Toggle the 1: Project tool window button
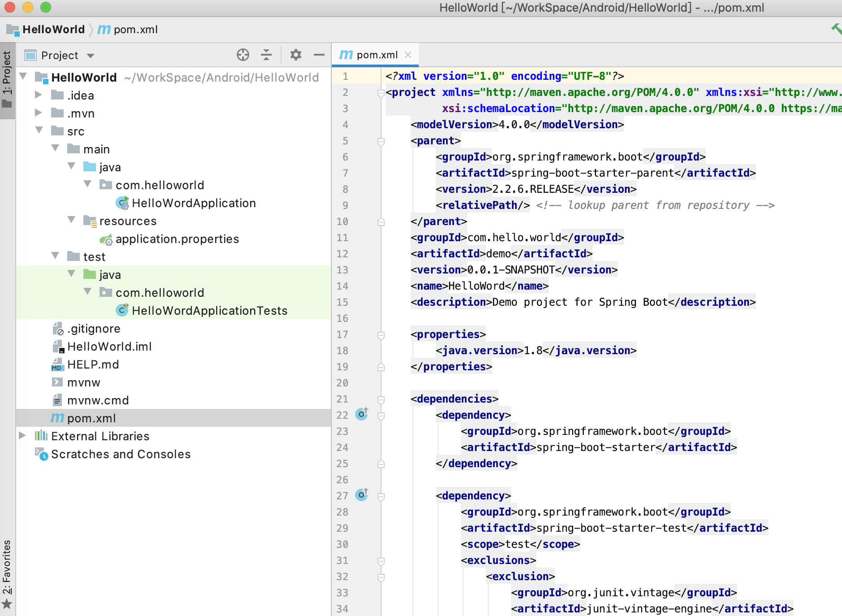This screenshot has height=616, width=842. 7,80
